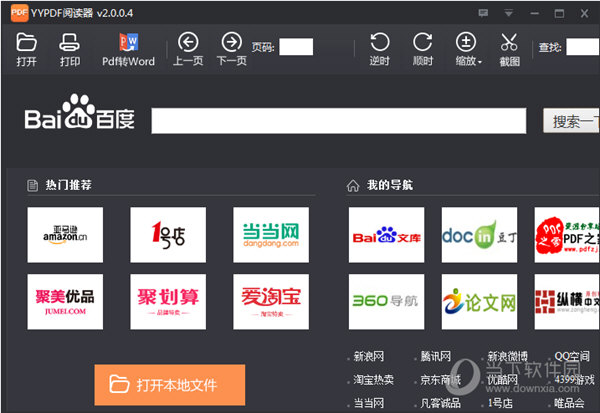Screen dimensions: 600x413
Task: Open the QQ空间 link
Action: coord(572,356)
